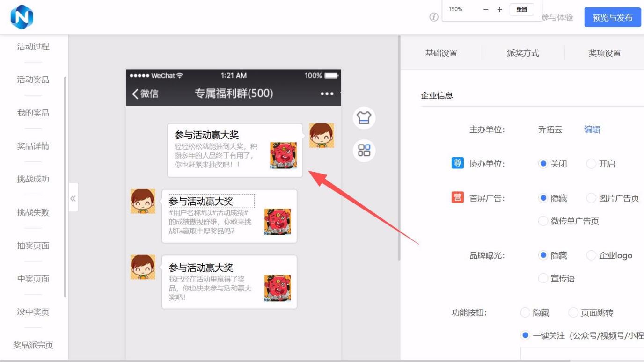Click 编辑 next to 乔拓云
The image size is (644, 362).
593,130
